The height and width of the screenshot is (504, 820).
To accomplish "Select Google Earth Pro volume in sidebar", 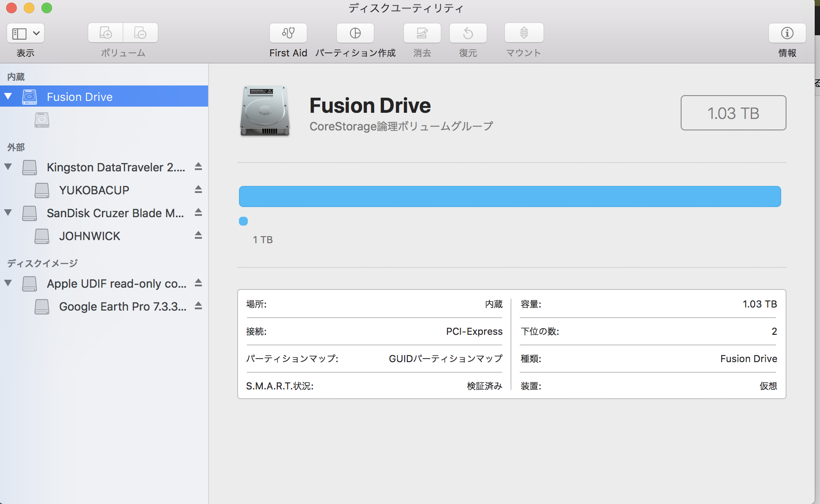I will point(122,307).
